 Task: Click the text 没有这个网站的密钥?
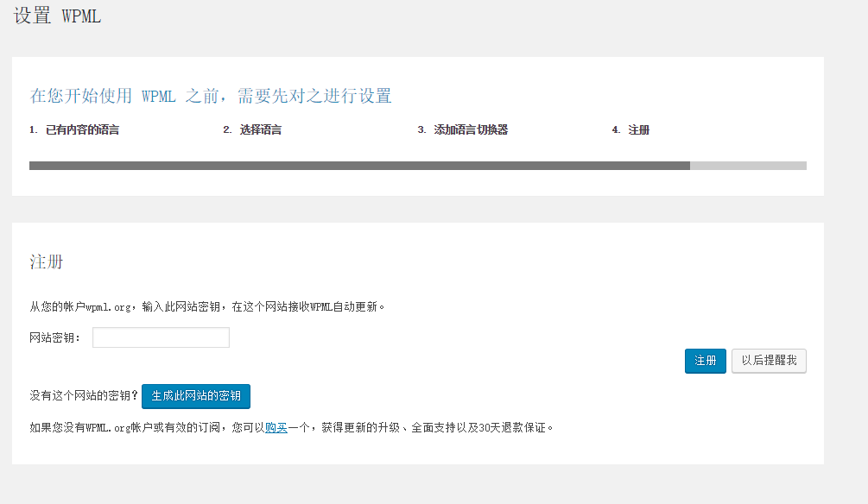click(x=84, y=396)
